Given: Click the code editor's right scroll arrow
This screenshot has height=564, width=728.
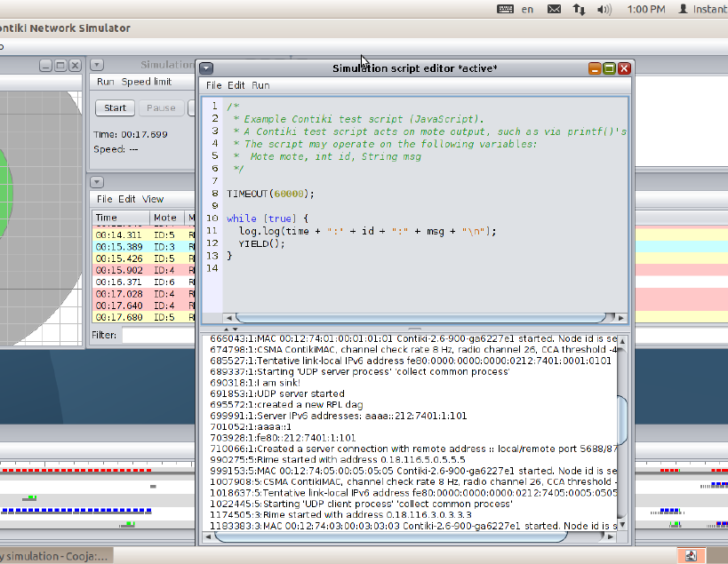Looking at the screenshot, I should [621, 317].
